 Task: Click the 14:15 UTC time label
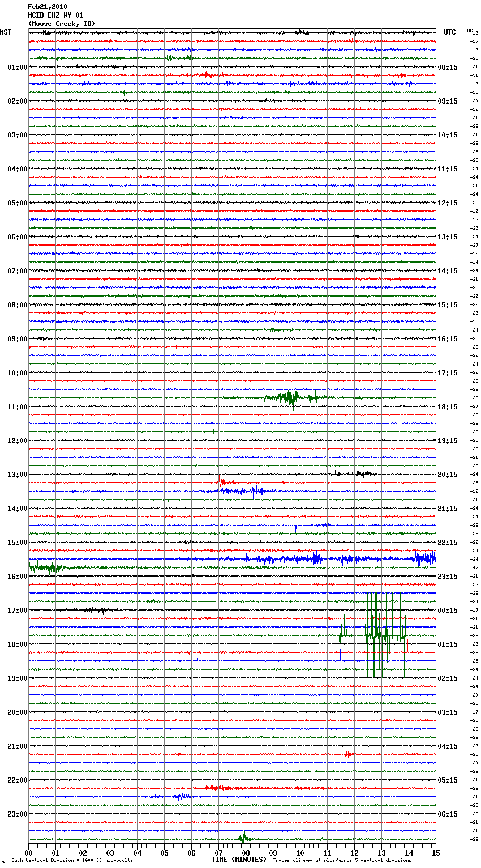[x=448, y=271]
